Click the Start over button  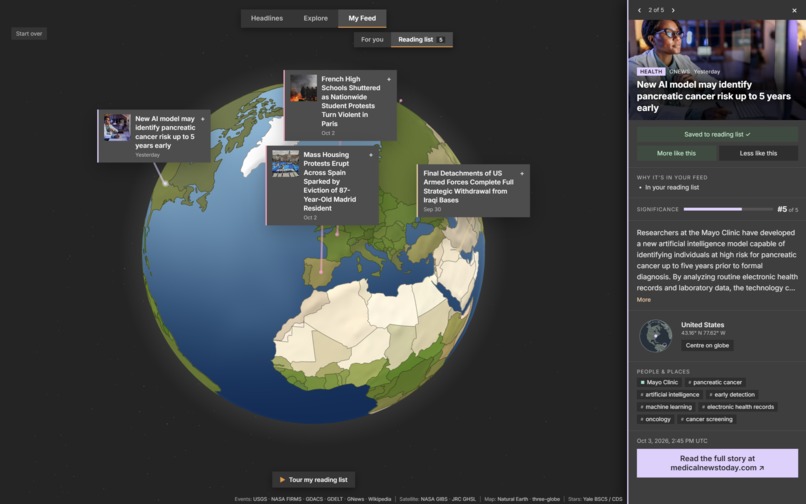coord(29,34)
